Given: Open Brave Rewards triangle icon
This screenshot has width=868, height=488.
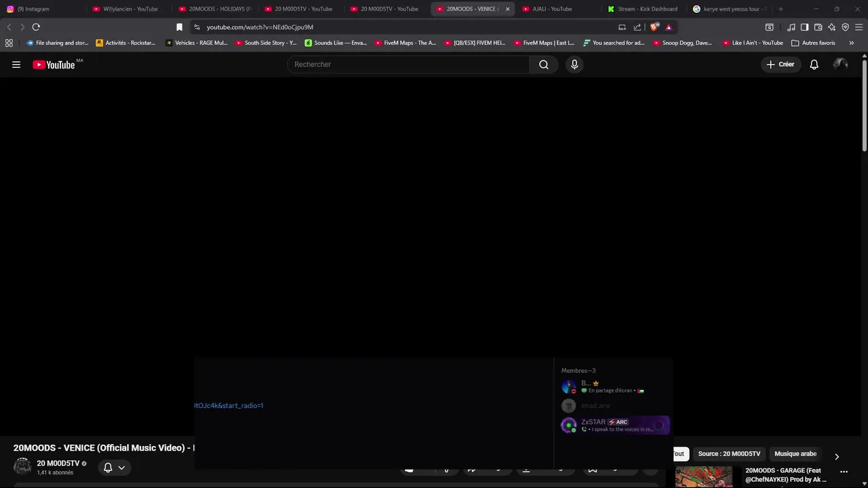Looking at the screenshot, I should 669,27.
